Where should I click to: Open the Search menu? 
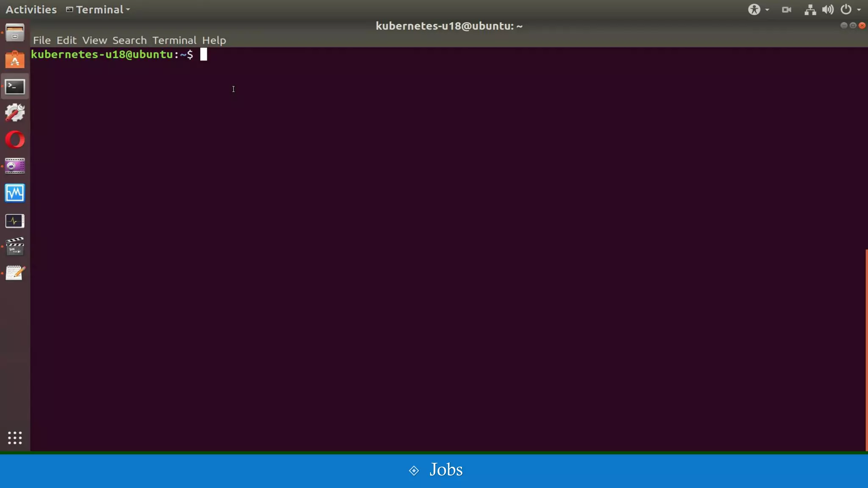pyautogui.click(x=129, y=40)
